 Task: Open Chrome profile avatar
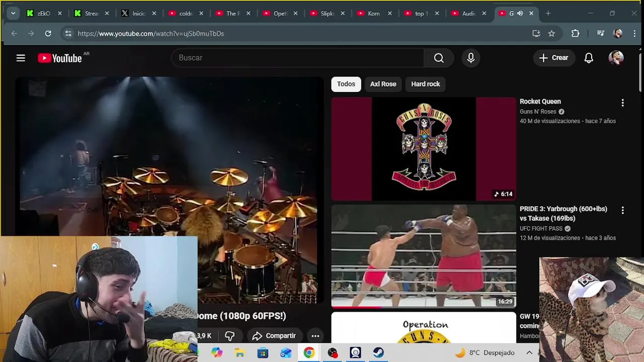click(x=618, y=33)
